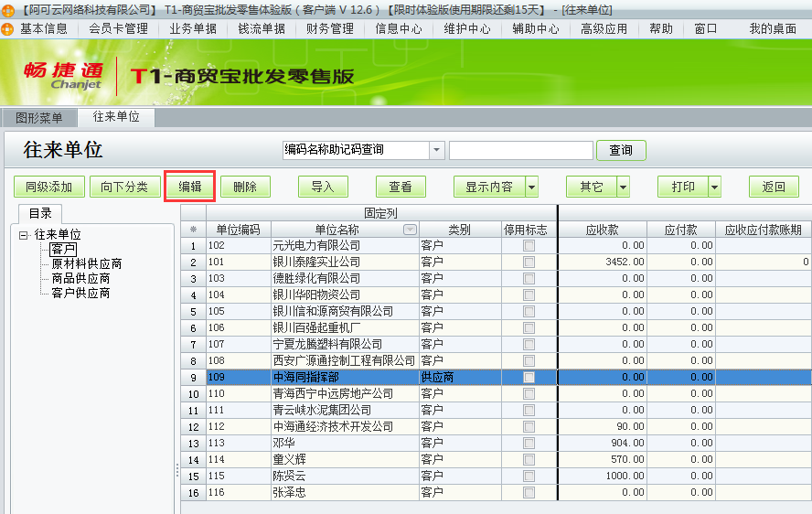Toggle 停用标志 checkbox for 银川华阳物资公司
The image size is (812, 514).
[x=529, y=295]
